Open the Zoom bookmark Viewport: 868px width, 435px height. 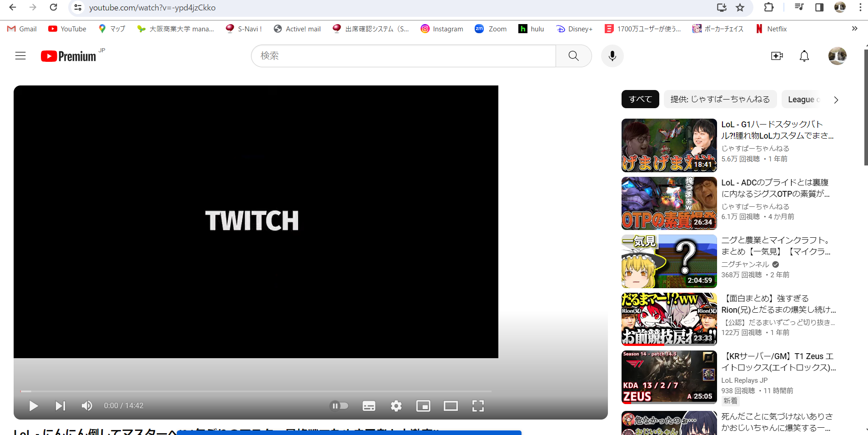point(491,29)
